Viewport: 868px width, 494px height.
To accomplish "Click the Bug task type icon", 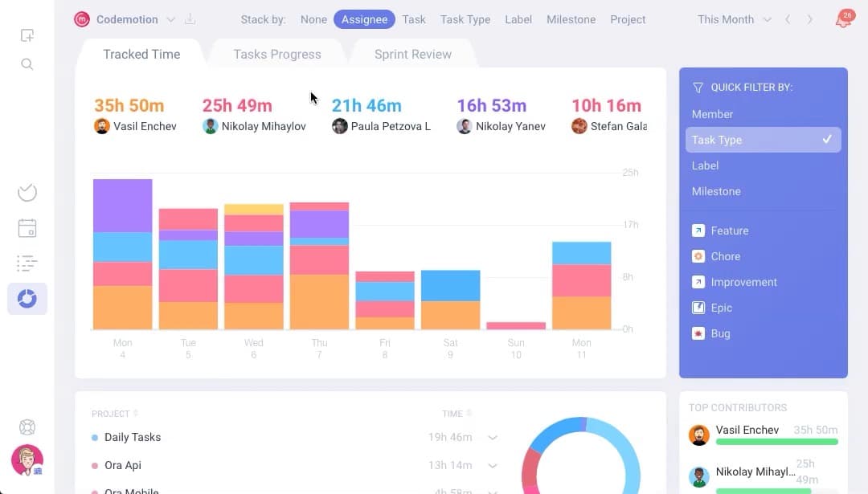I will coord(698,333).
